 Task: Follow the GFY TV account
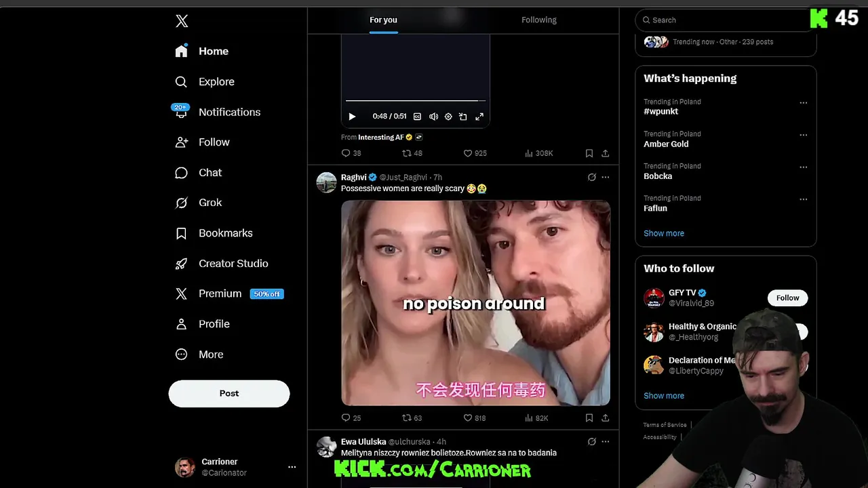(x=788, y=298)
